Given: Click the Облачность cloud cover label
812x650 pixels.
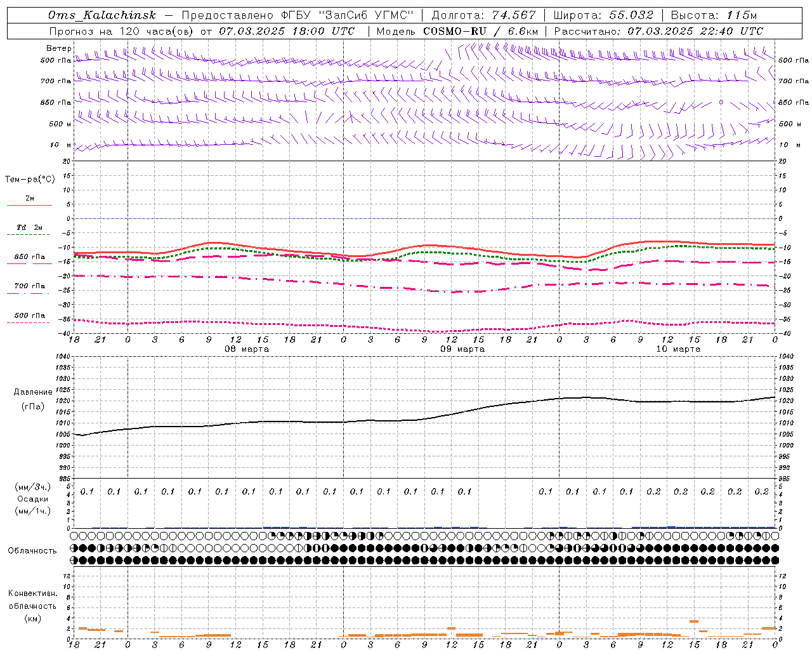Looking at the screenshot, I should (x=32, y=551).
